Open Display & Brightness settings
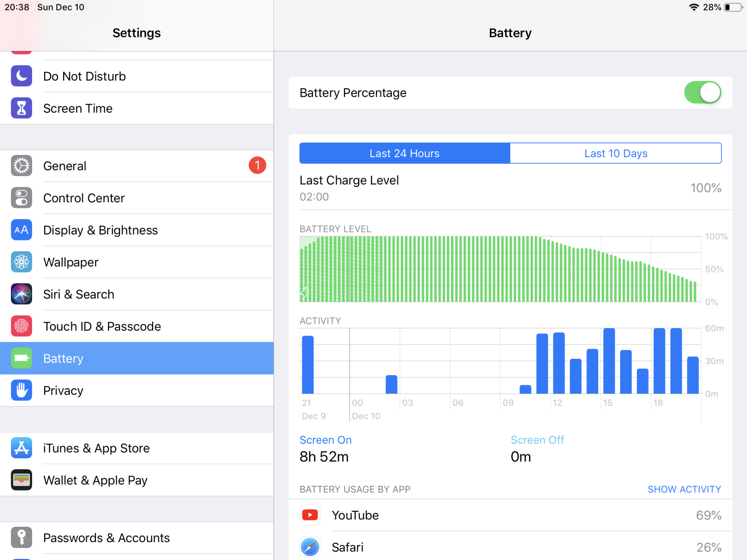Viewport: 747px width, 560px height. coord(100,230)
